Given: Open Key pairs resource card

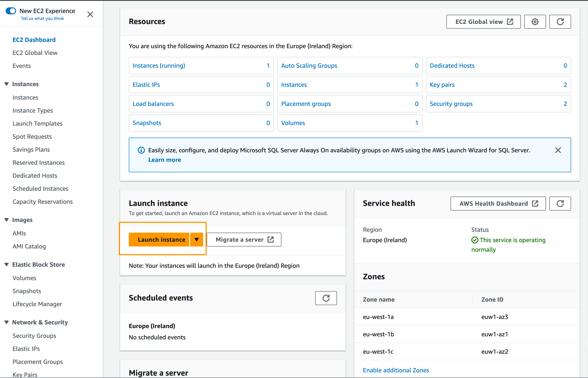Looking at the screenshot, I should tap(498, 85).
